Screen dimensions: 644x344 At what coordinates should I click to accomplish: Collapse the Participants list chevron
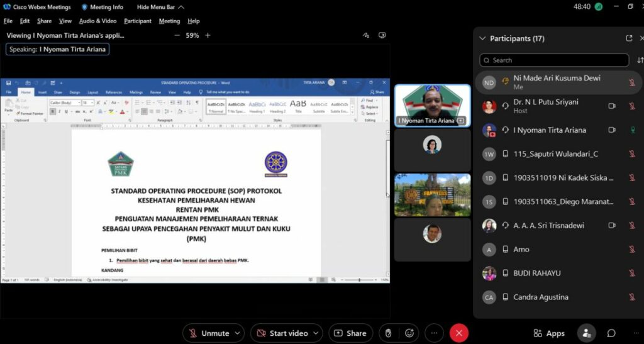pos(482,38)
